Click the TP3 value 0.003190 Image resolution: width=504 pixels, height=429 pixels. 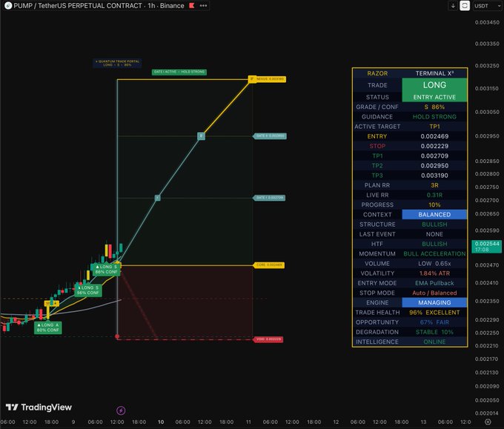(x=434, y=176)
